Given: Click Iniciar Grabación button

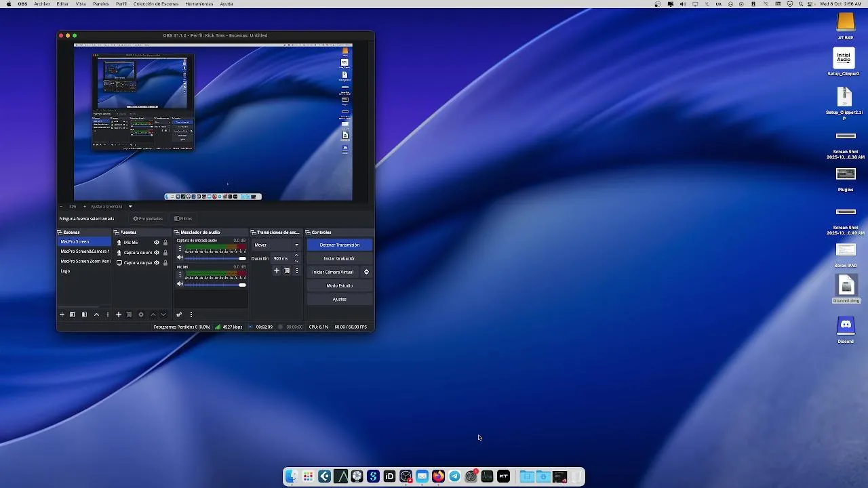Looking at the screenshot, I should pos(340,258).
